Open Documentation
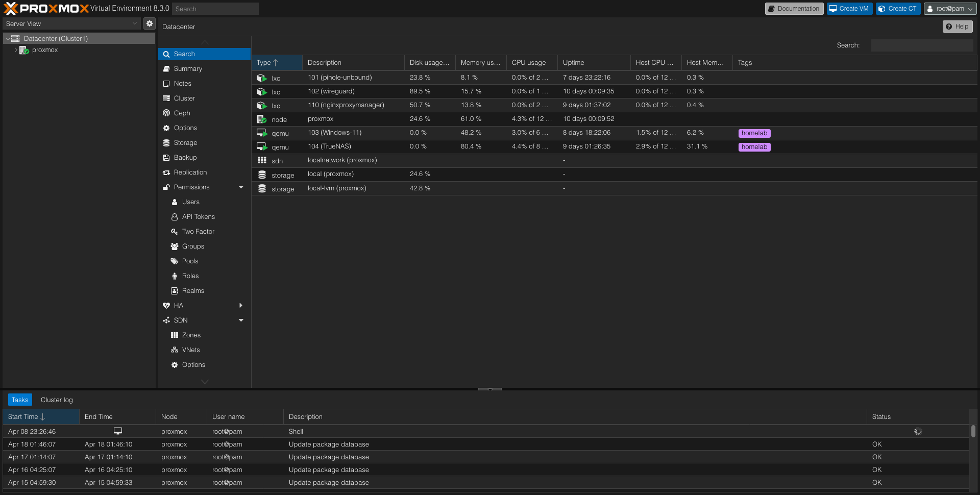 coord(794,8)
